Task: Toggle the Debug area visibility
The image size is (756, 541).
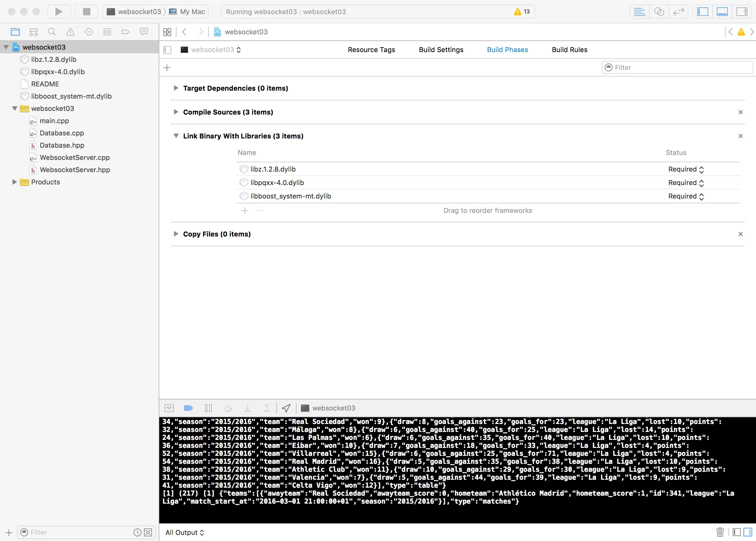Action: tap(722, 12)
